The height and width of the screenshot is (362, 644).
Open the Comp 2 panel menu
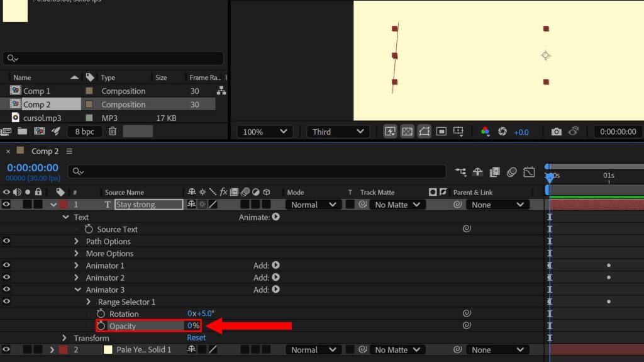click(x=69, y=151)
